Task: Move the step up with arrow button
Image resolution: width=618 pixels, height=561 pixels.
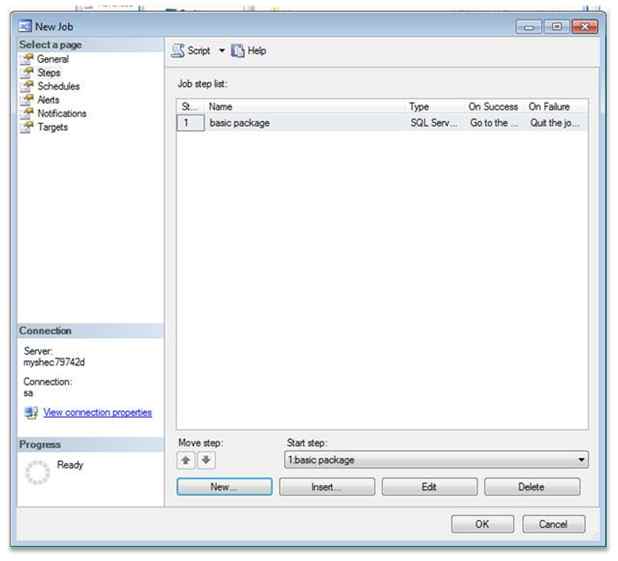Action: tap(186, 460)
